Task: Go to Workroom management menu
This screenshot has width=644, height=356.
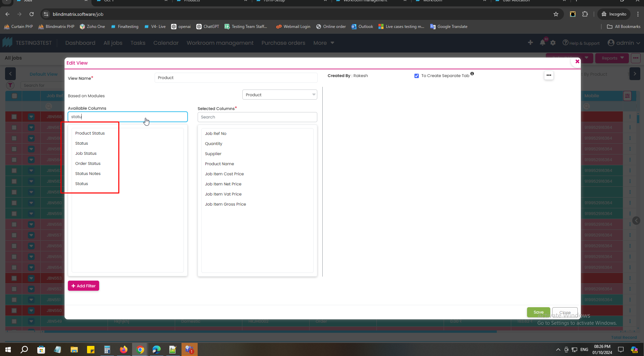Action: (x=220, y=43)
